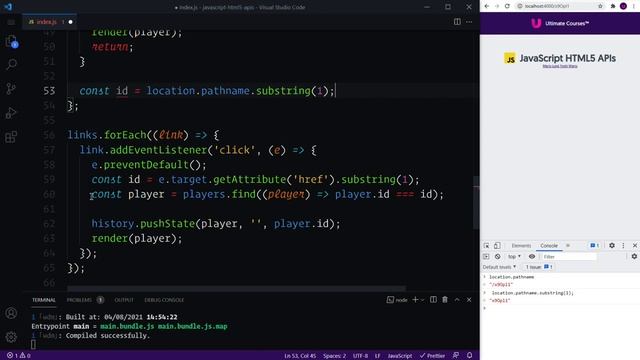Open the Explorer view in activity bar
Screen dimensions: 640x360
coord(11,41)
